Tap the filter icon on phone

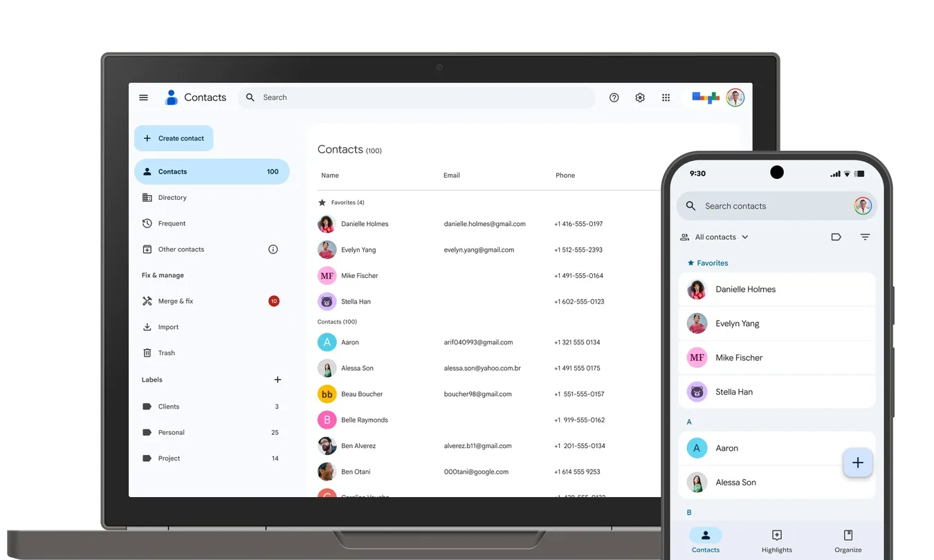865,237
